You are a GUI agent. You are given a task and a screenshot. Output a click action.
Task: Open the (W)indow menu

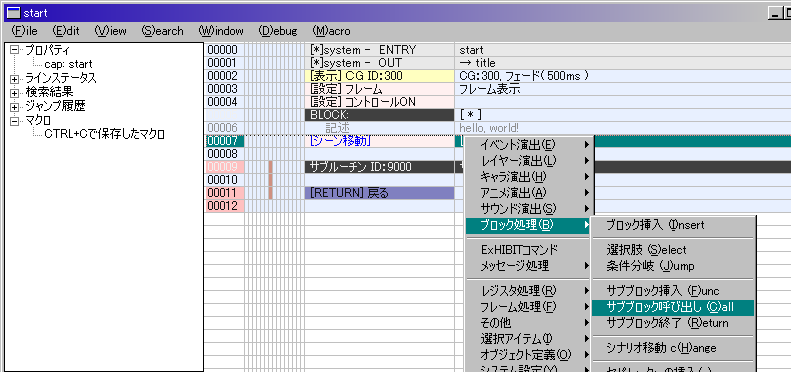pos(221,31)
